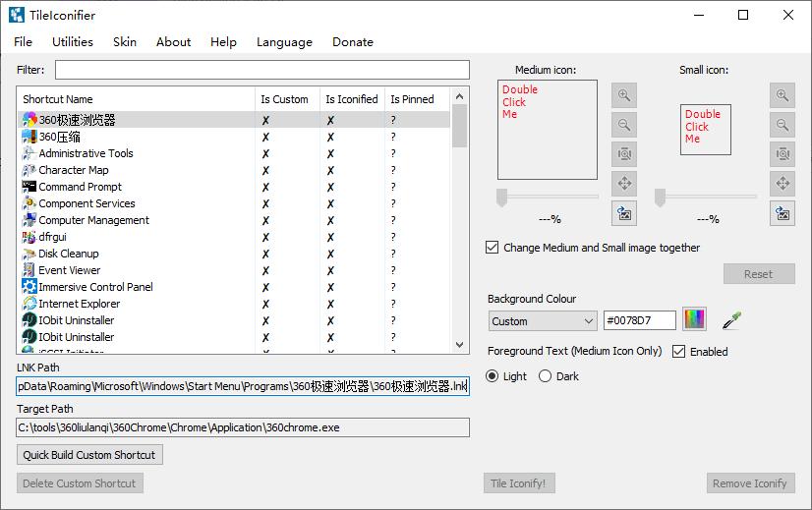Select the Light foreground text option
The width and height of the screenshot is (812, 510).
tap(493, 376)
